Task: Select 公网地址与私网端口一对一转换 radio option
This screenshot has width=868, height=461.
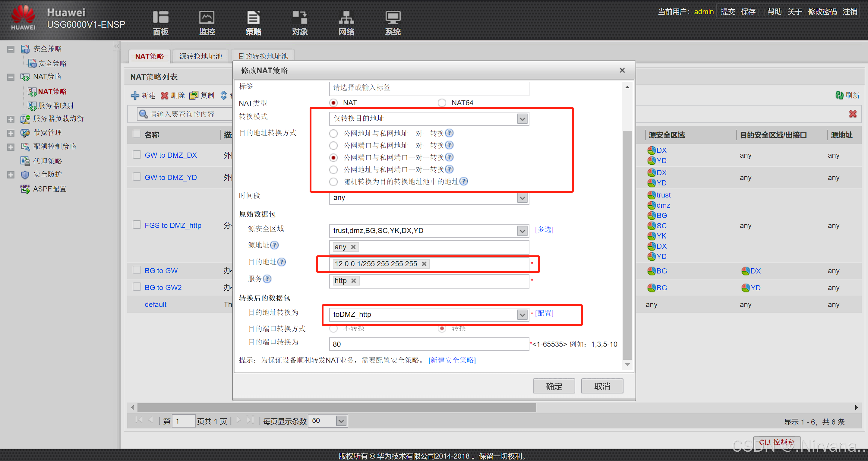Action: [x=333, y=169]
